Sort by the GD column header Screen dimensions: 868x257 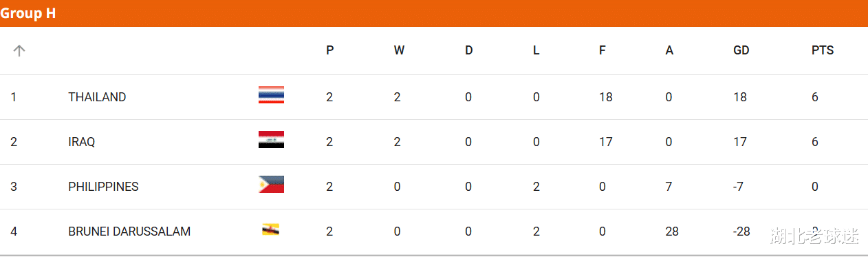tap(741, 50)
